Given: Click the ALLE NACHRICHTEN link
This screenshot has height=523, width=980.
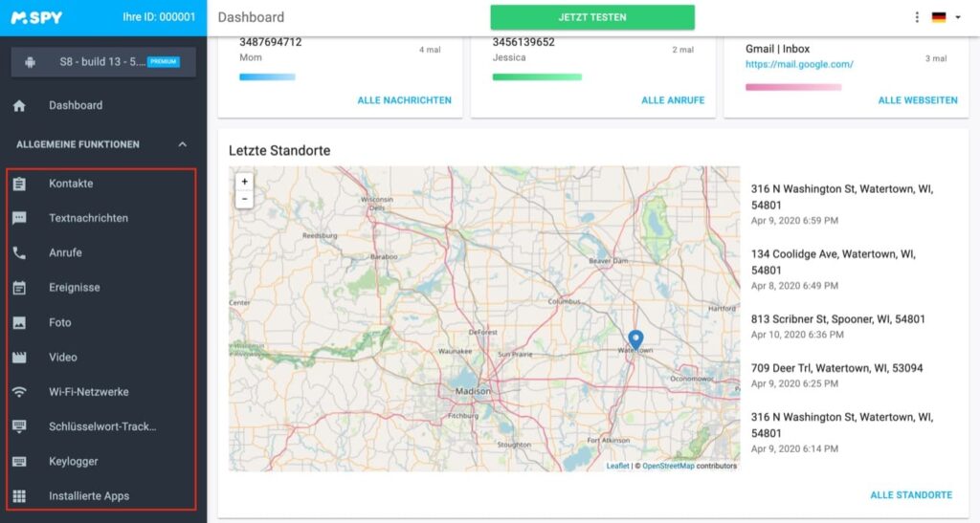Looking at the screenshot, I should [405, 99].
